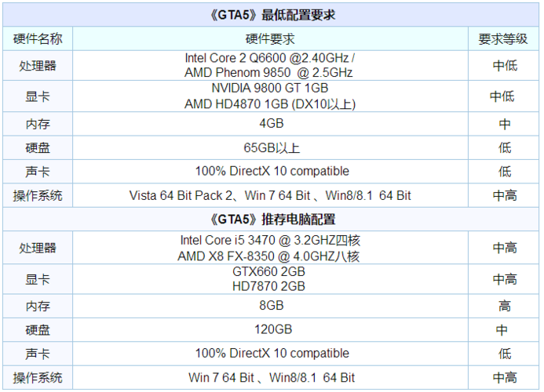Click the 中高 level beside GTX660 2GB
The width and height of the screenshot is (544, 392).
[504, 278]
